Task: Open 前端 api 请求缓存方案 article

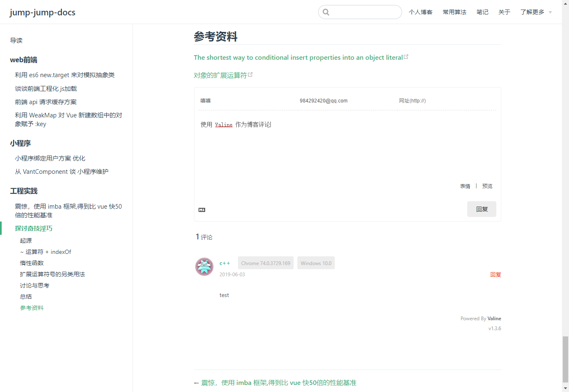Action: [46, 102]
